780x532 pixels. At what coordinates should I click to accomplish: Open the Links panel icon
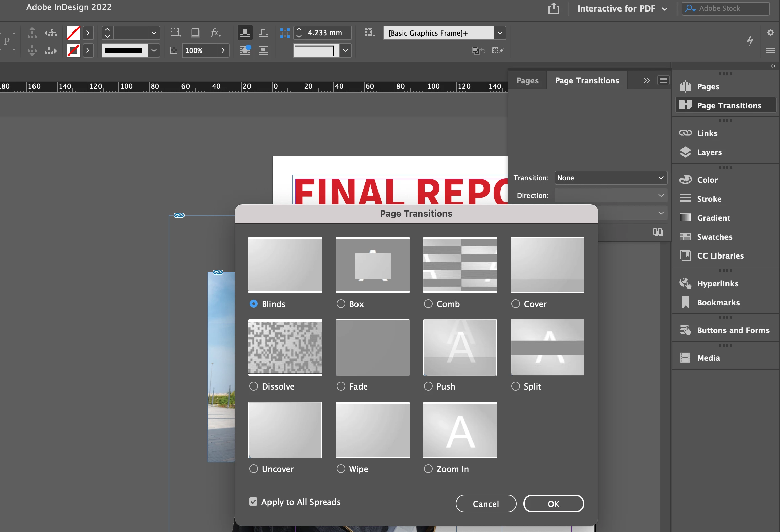pyautogui.click(x=685, y=133)
